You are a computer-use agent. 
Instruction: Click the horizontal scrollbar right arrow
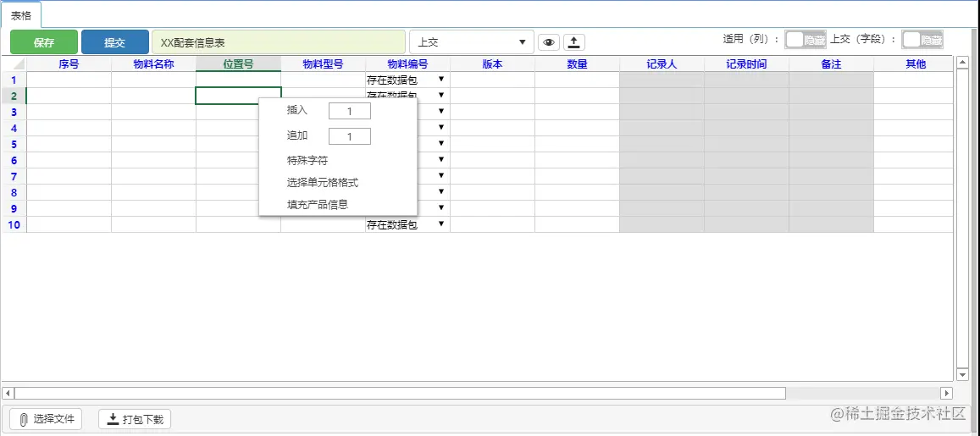[947, 393]
